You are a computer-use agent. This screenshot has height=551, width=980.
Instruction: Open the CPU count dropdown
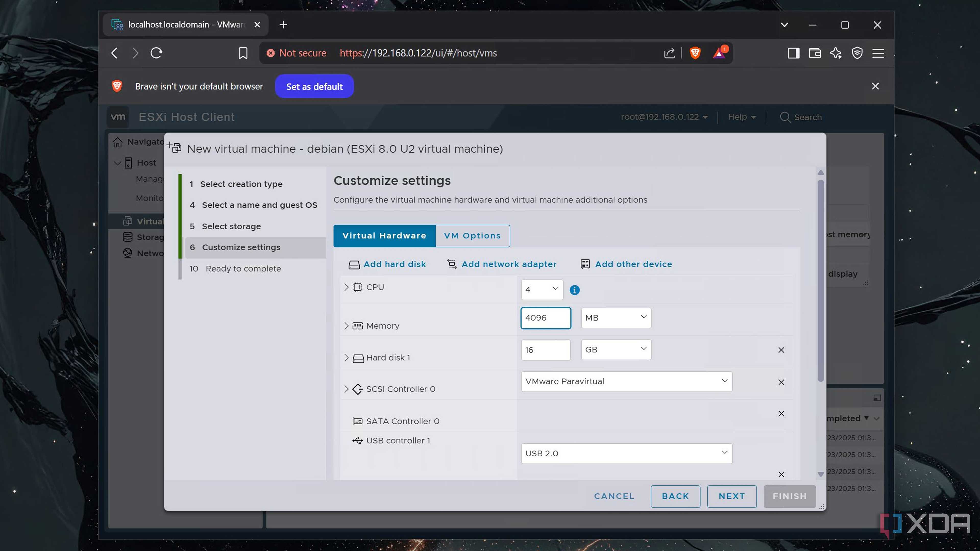(x=542, y=289)
